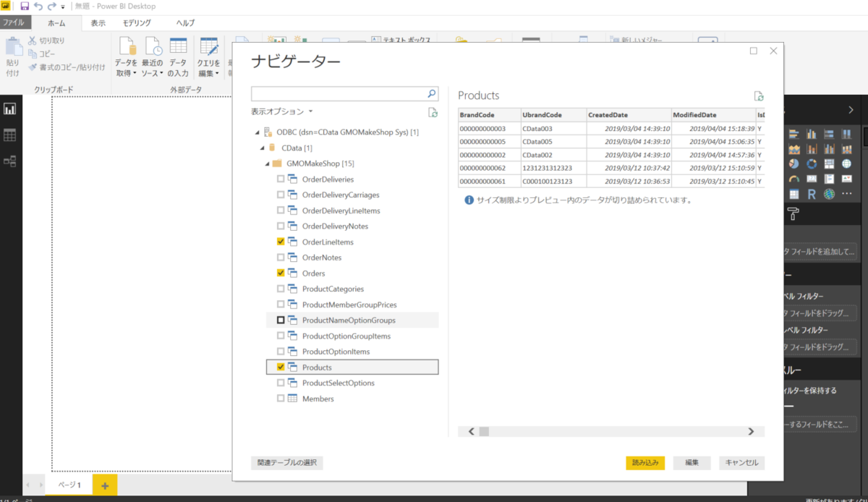Screen dimensions: 868x502
Task: Select the R script visual
Action: tap(812, 193)
